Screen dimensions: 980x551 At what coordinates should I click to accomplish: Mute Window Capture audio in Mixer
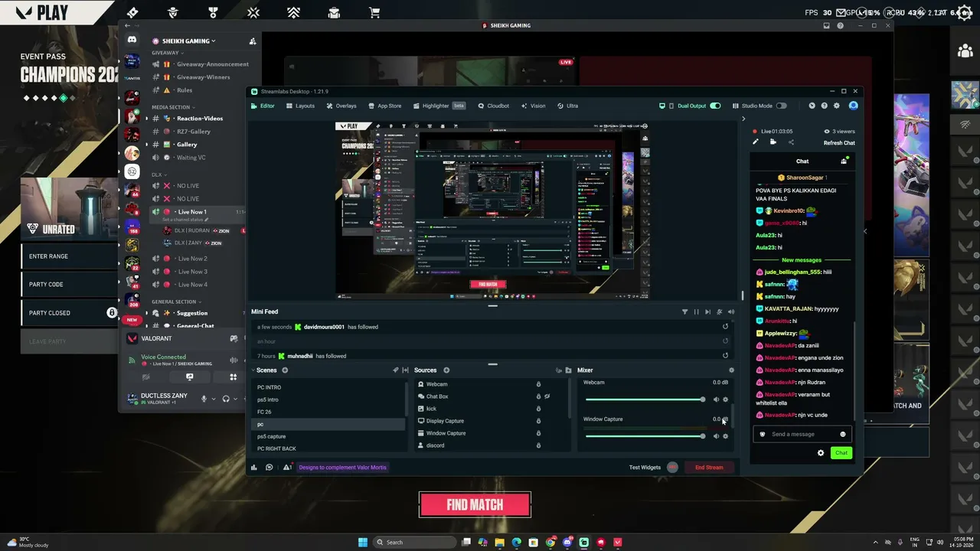[717, 436]
